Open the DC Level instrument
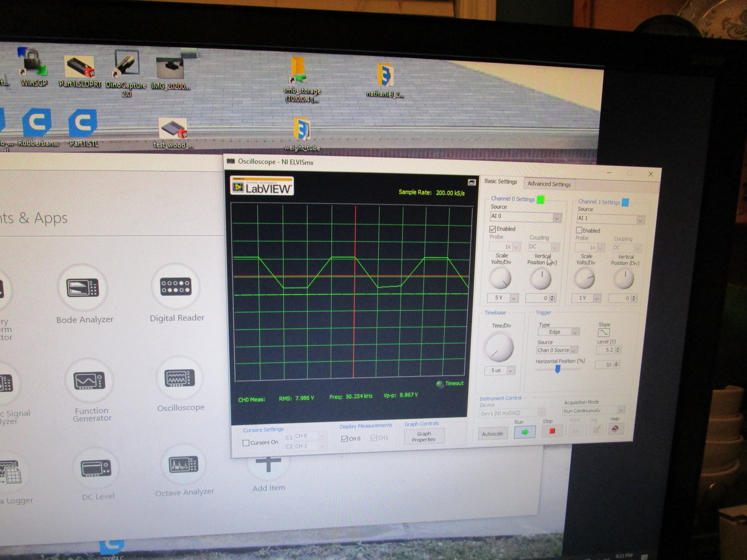 (x=96, y=468)
